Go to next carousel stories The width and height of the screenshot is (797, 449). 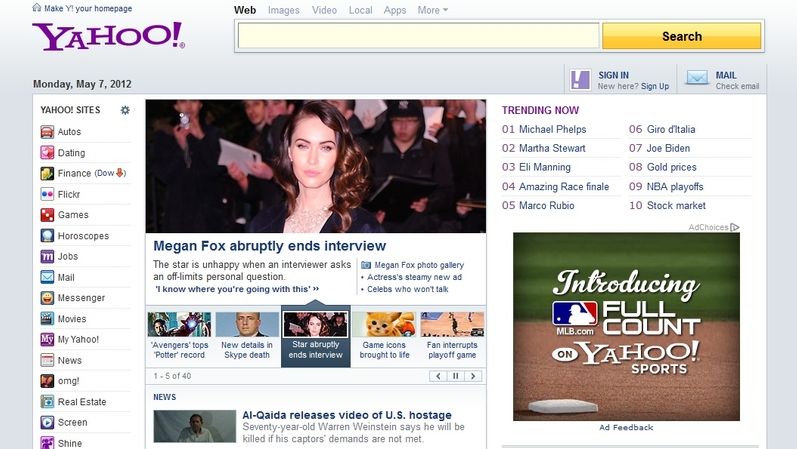(x=473, y=376)
